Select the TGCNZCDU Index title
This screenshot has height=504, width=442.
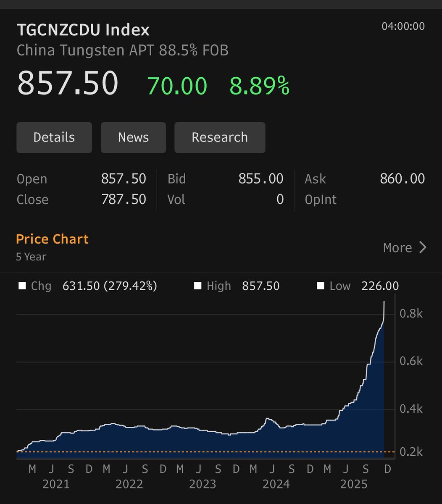click(x=83, y=30)
